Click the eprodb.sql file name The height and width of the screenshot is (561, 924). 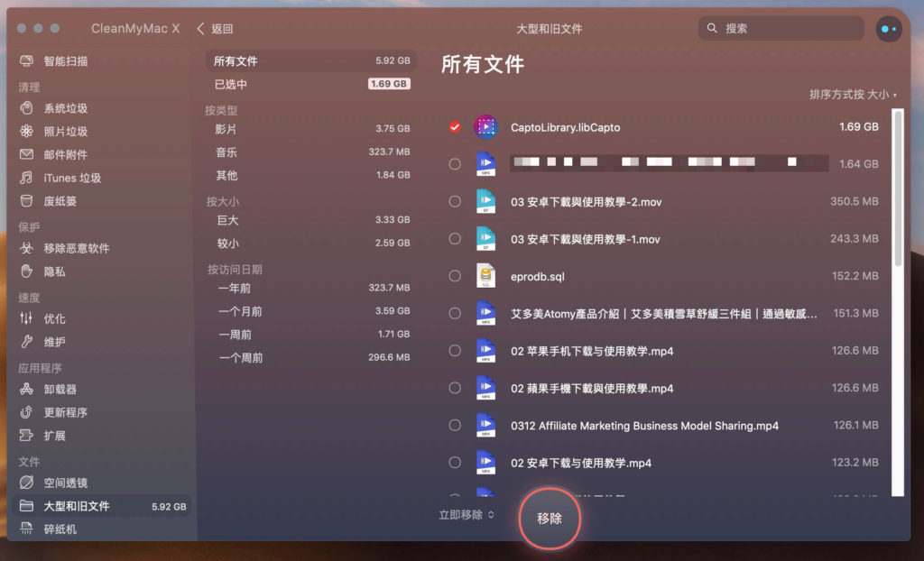[538, 276]
